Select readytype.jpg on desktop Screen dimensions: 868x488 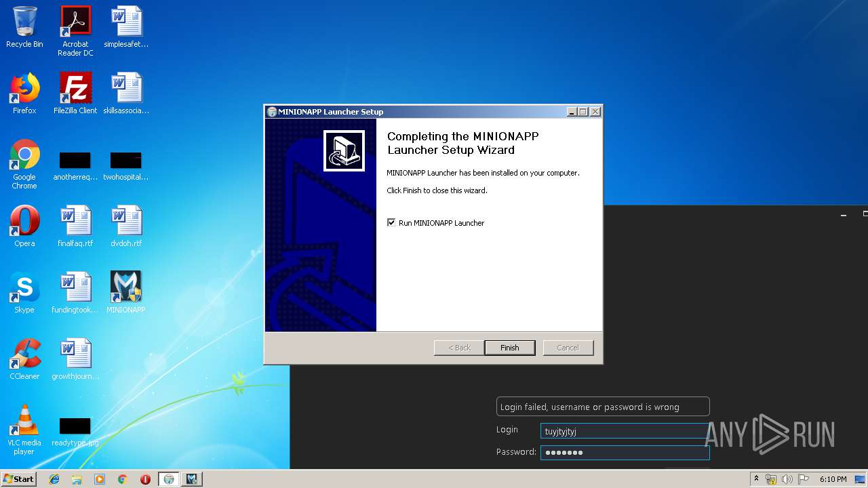(75, 432)
